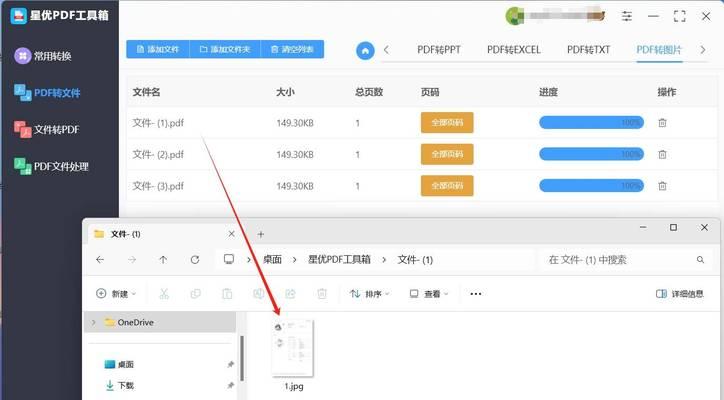Delete 文件- (2).pdf with its trash icon
This screenshot has height=400, width=724.
(662, 154)
